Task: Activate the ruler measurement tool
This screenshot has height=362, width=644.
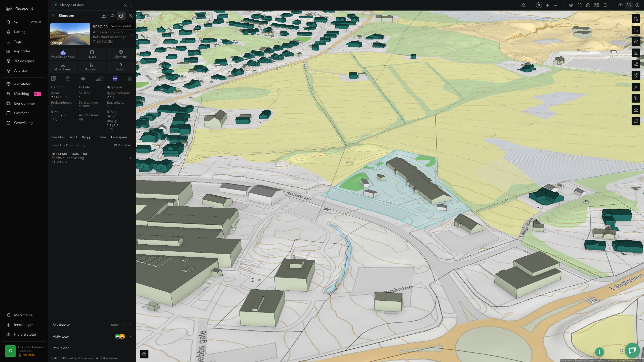Action: click(x=636, y=30)
